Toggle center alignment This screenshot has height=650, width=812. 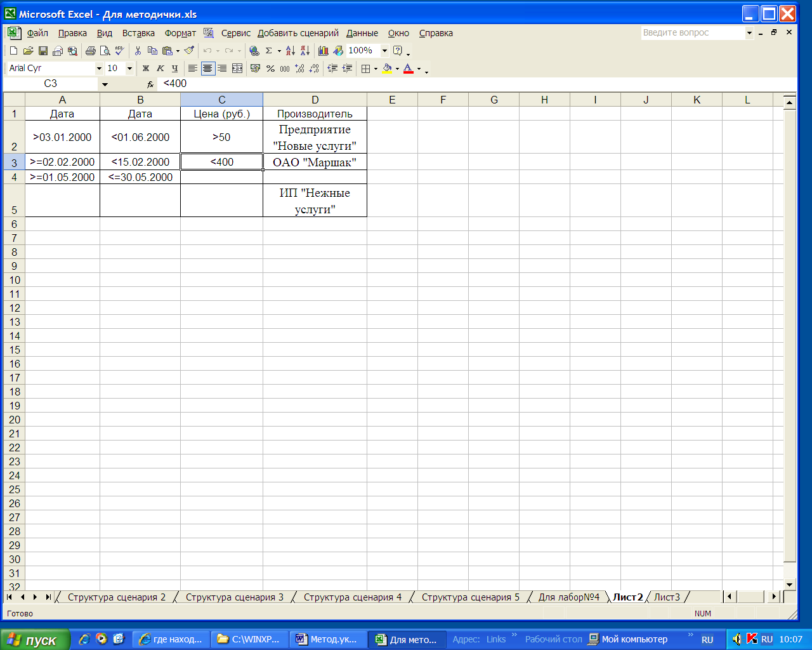click(x=207, y=69)
